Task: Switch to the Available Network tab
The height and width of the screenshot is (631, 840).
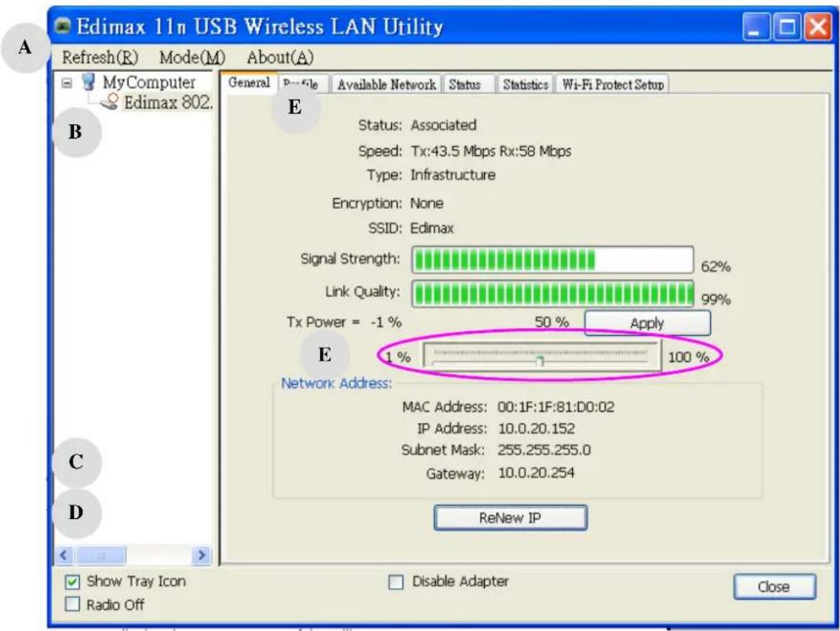Action: (x=386, y=85)
